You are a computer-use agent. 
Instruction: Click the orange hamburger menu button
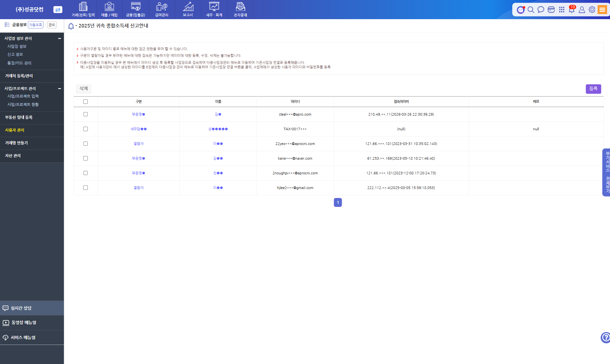[x=602, y=10]
